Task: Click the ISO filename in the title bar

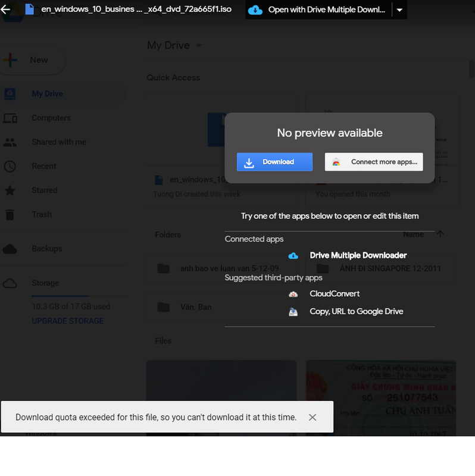Action: tap(136, 9)
